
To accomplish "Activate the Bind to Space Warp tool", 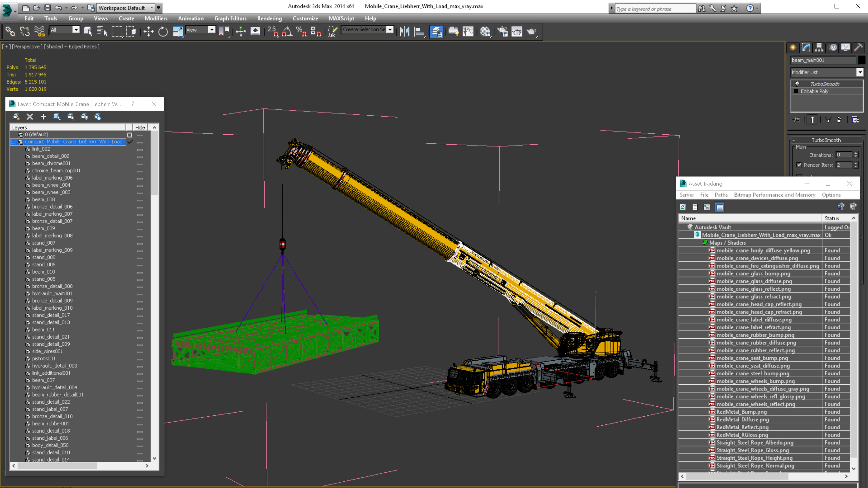I will pyautogui.click(x=39, y=31).
